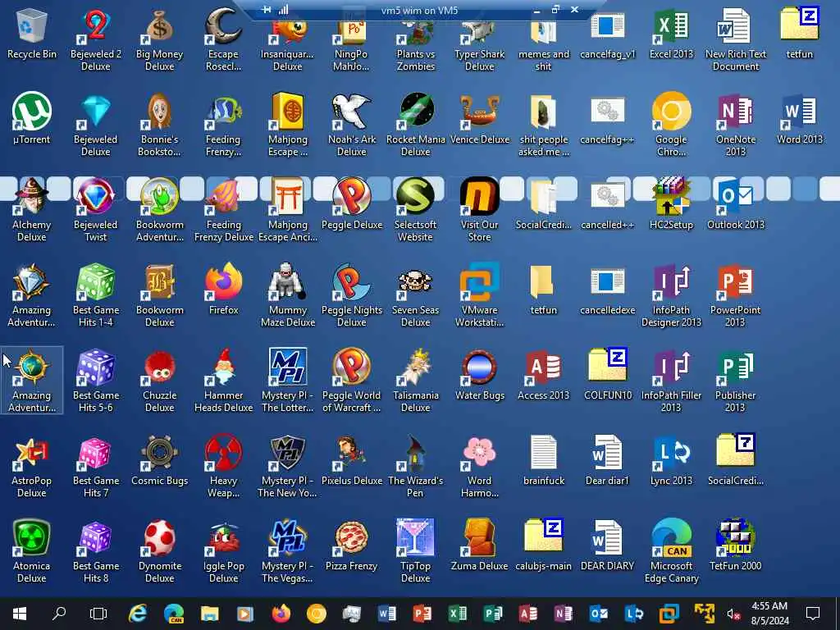
Task: Open TetFun 2000 icon
Action: 736,545
